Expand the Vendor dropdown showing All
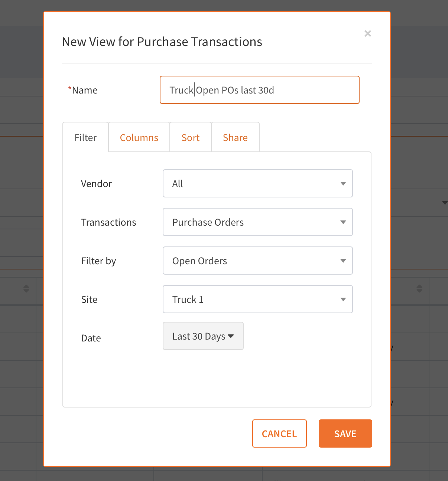448x481 pixels. 257,183
